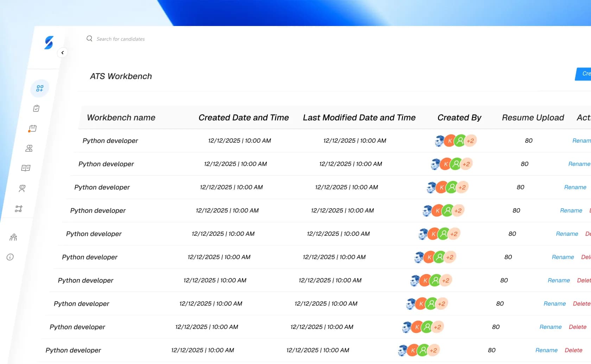
Task: Open the clipboard checklist sidebar icon
Action: point(36,108)
